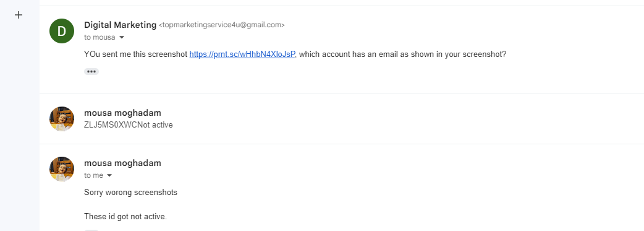The width and height of the screenshot is (644, 231).
Task: Click the partially visible trimmed-content button at bottom
Action: point(91,230)
